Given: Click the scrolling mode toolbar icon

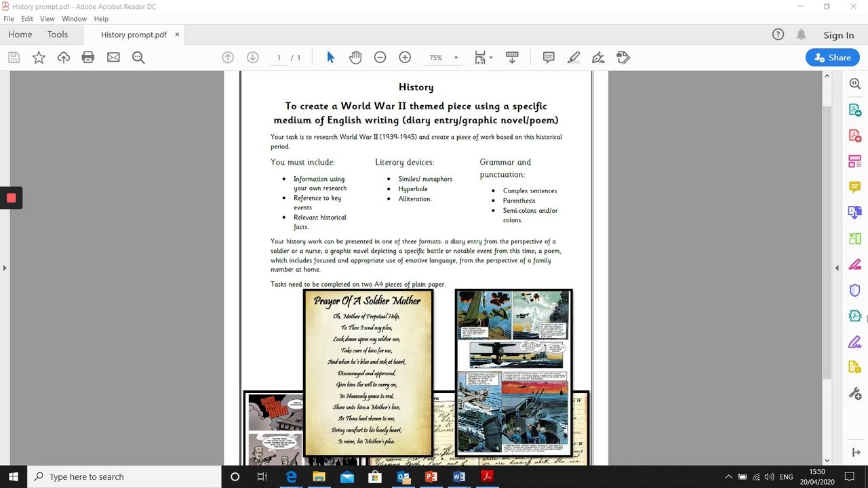Looking at the screenshot, I should click(x=512, y=58).
